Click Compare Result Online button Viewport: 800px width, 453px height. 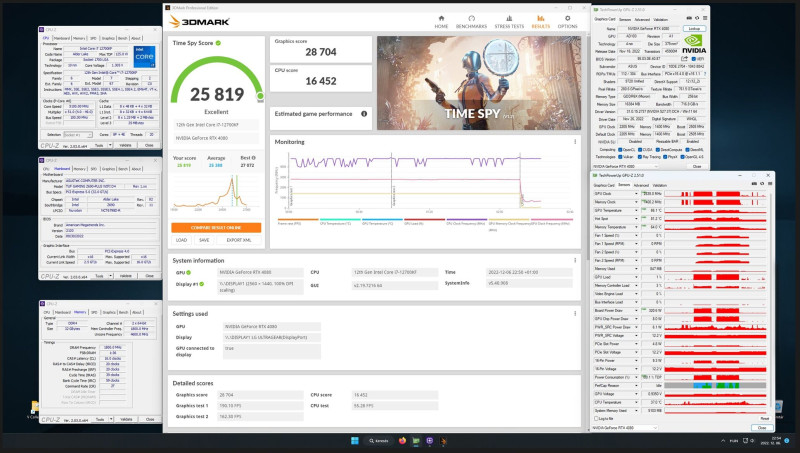(x=216, y=228)
